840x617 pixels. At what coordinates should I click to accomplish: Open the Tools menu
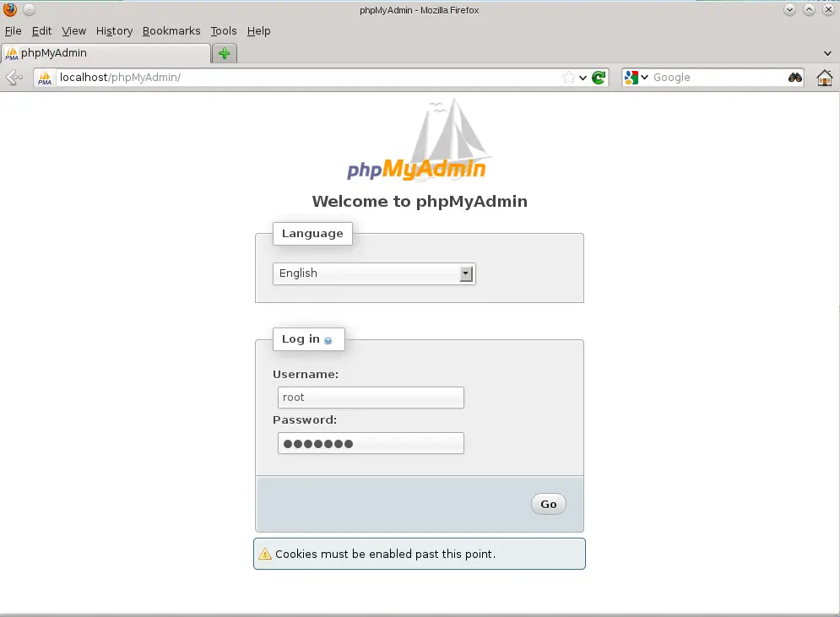(224, 31)
